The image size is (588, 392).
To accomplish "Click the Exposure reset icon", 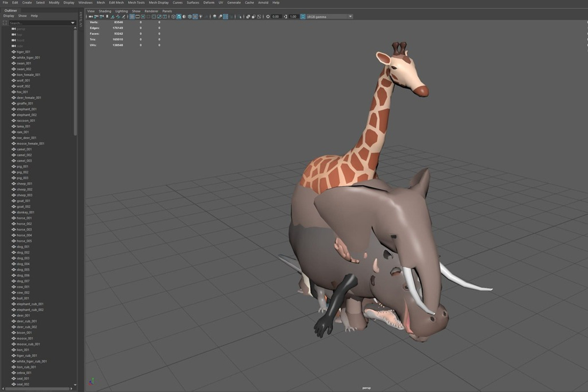I will tap(268, 17).
